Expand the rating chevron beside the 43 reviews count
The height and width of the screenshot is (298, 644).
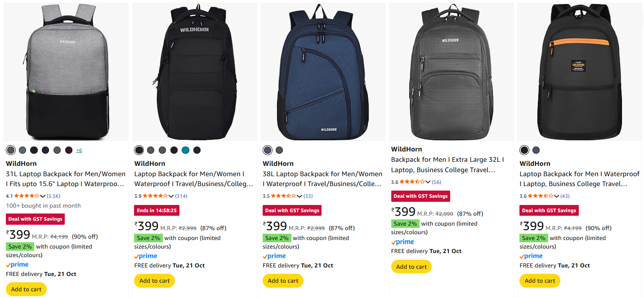(557, 196)
